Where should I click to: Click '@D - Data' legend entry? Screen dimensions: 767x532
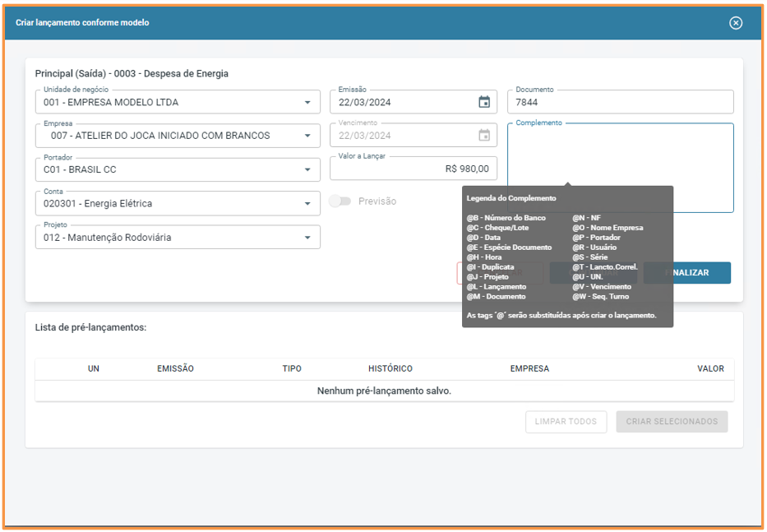(x=483, y=238)
